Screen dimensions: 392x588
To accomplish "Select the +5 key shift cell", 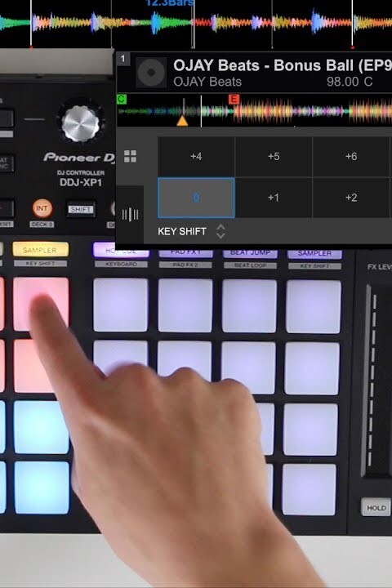I will pos(274,156).
